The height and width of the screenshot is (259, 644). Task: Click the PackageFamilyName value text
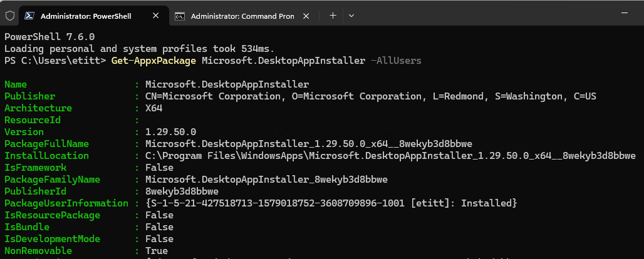266,180
